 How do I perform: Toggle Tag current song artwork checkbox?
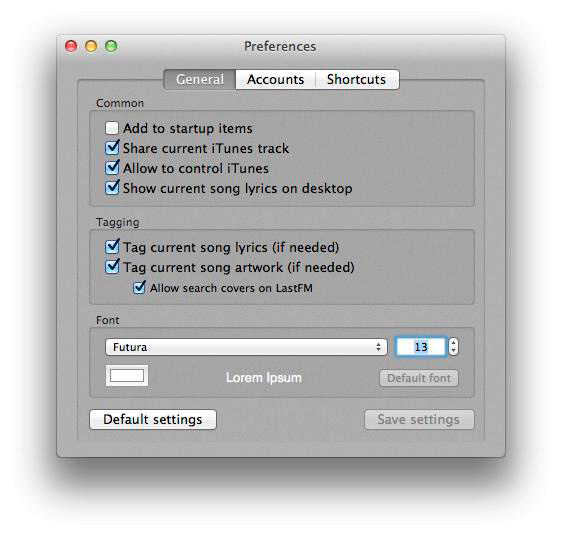pos(112,267)
